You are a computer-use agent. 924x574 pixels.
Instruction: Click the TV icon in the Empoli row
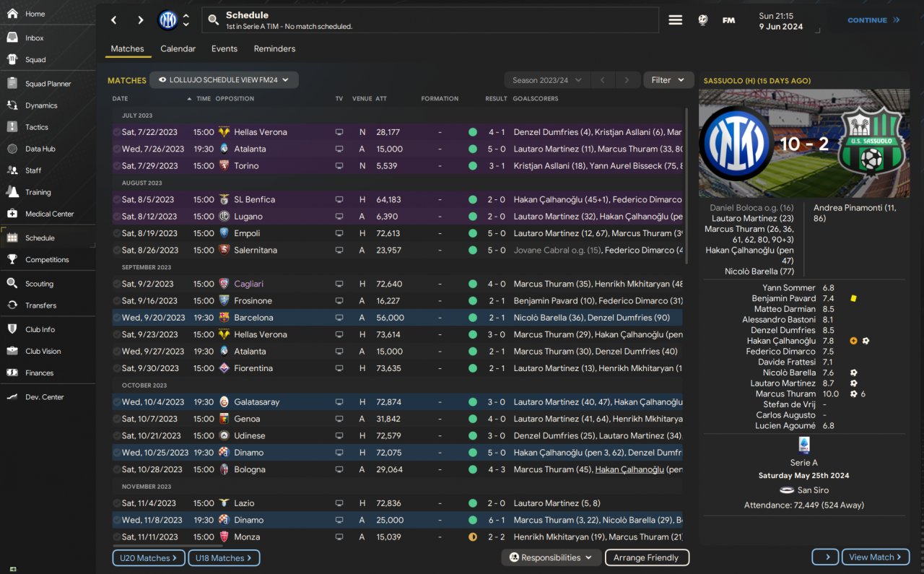[x=339, y=233]
